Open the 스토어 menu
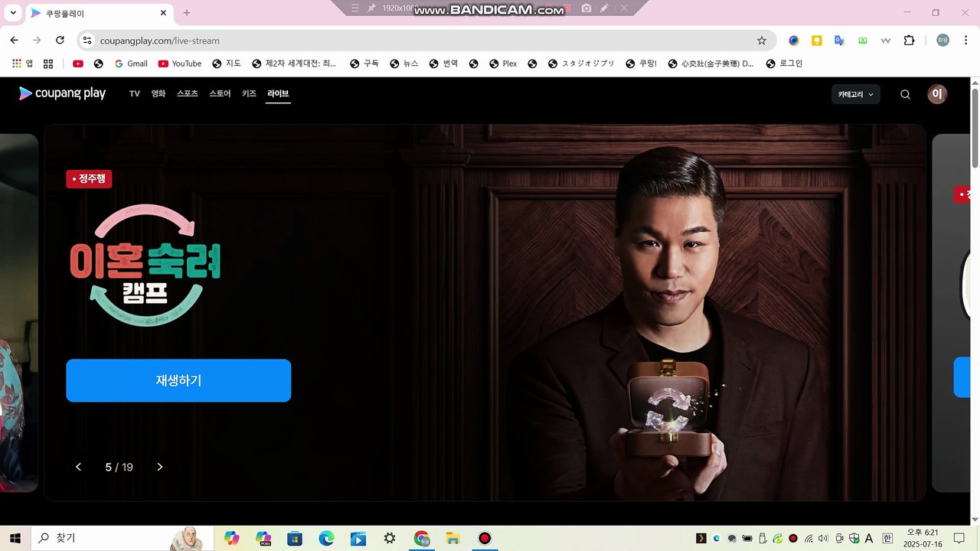980x551 pixels. 220,93
